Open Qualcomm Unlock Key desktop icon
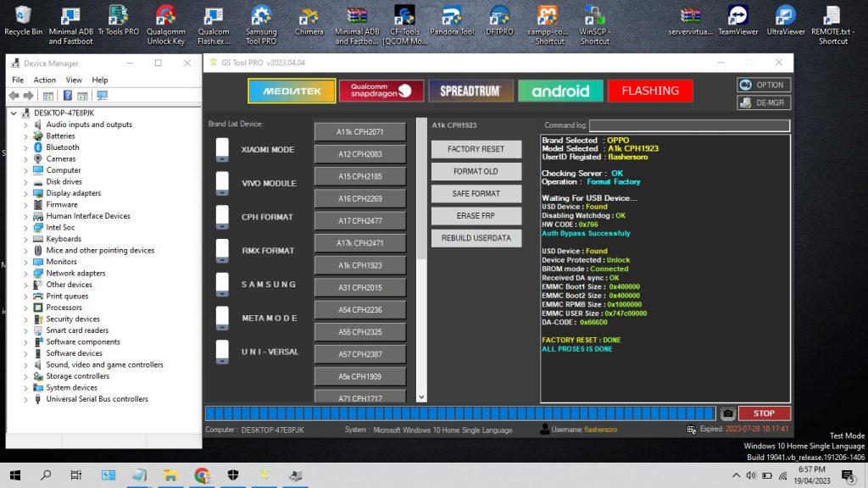Image resolution: width=868 pixels, height=488 pixels. pyautogui.click(x=166, y=25)
